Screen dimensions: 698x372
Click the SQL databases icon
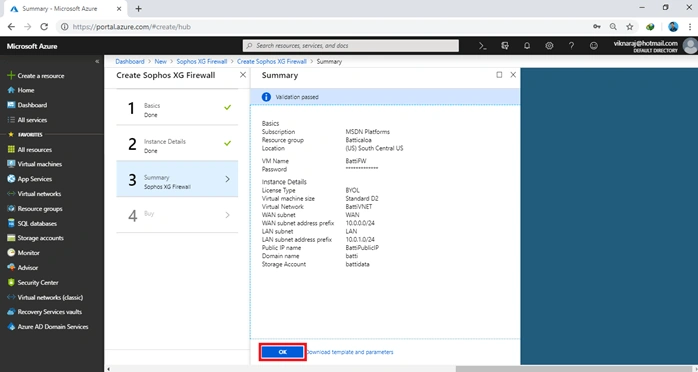tap(11, 223)
